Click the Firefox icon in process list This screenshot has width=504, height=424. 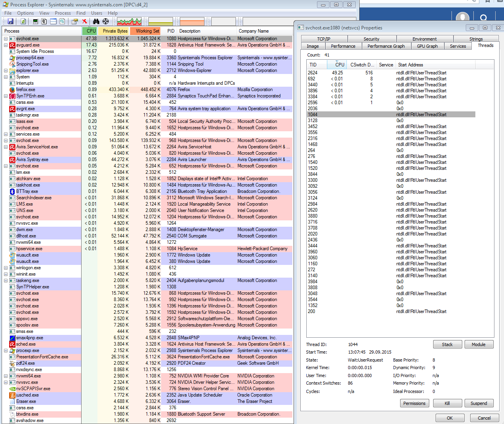click(12, 89)
